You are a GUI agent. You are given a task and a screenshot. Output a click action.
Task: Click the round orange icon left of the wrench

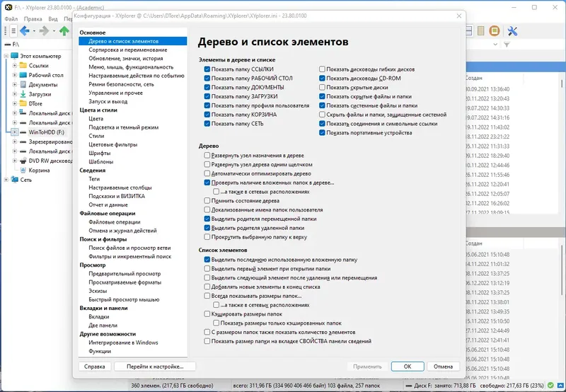494,31
